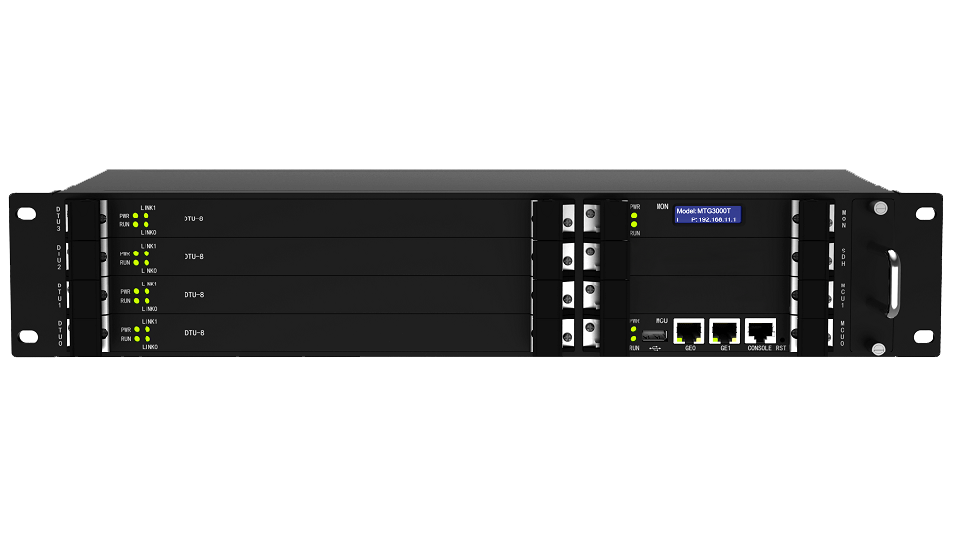
Task: Click the top thumbscrew above the handle
Action: click(880, 208)
